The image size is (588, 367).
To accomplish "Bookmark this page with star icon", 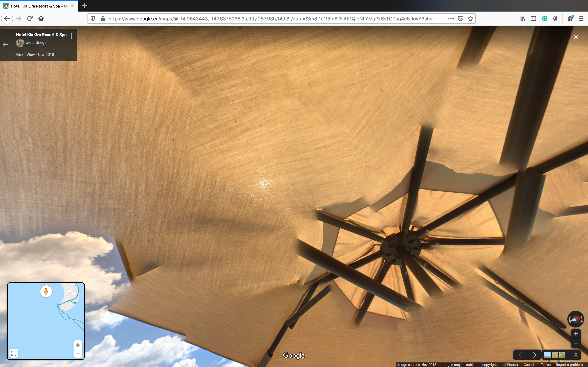I will (x=470, y=19).
